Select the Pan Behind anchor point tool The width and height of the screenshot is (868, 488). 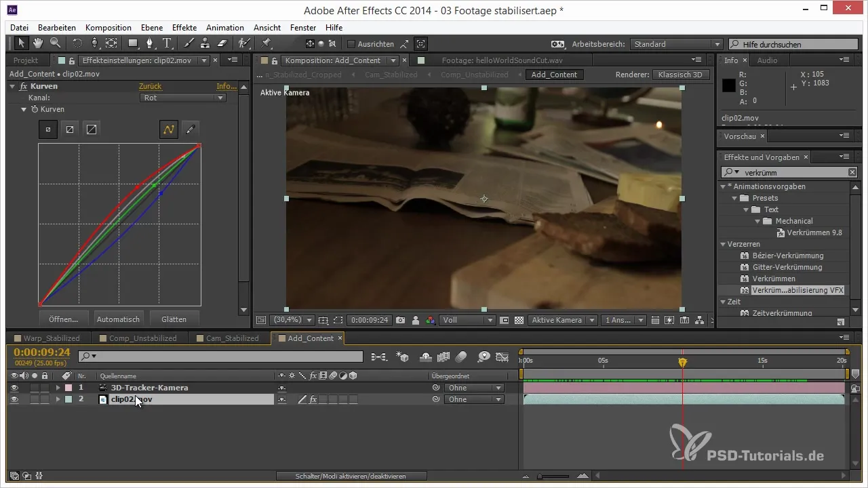(x=111, y=43)
